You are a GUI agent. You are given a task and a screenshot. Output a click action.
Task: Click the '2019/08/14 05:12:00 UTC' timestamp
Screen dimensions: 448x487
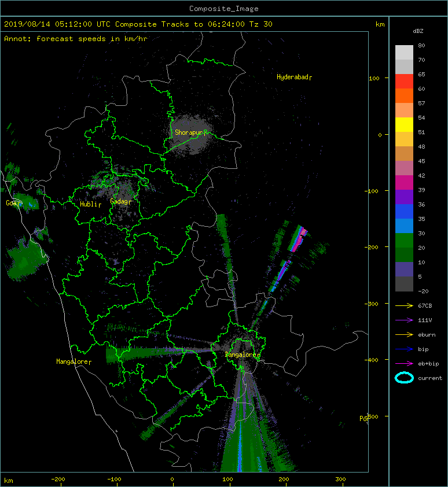pyautogui.click(x=57, y=24)
